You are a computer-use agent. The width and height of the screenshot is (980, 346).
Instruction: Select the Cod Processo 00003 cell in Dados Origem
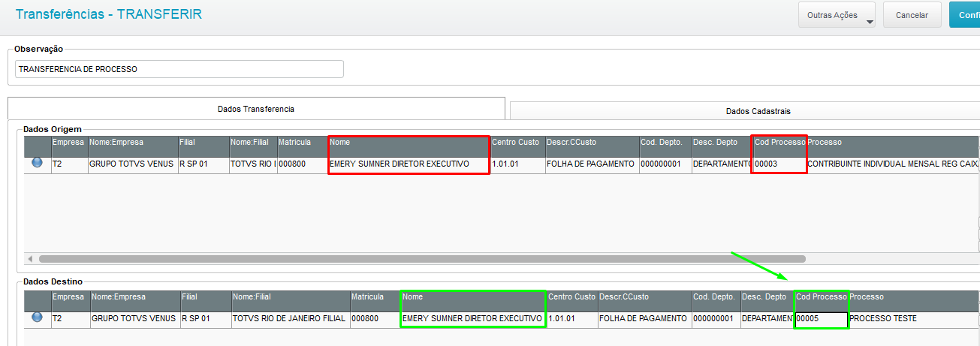pos(779,164)
